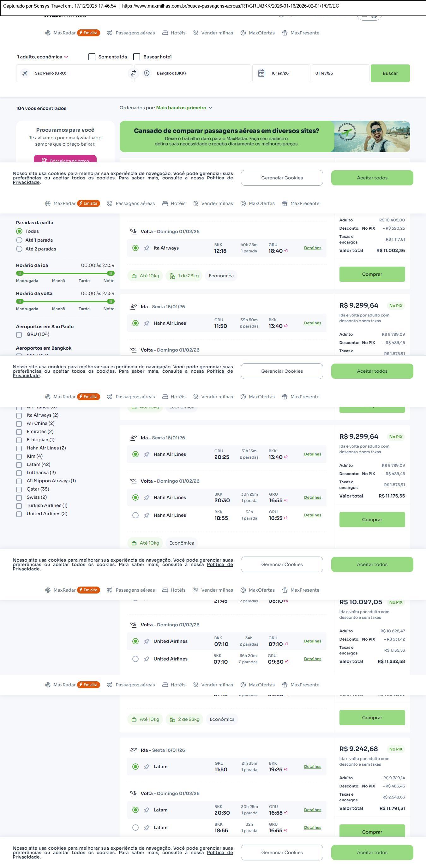This screenshot has height=868, width=426.
Task: Go to Passagens aéreas in top navigation
Action: pos(135,33)
